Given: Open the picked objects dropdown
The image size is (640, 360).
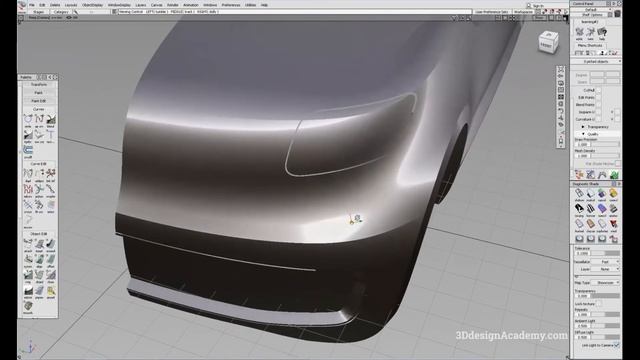Looking at the screenshot, I should click(x=596, y=61).
